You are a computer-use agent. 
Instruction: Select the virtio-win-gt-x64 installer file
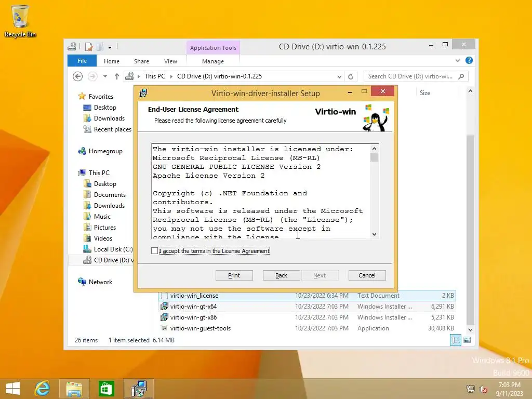(x=307, y=307)
